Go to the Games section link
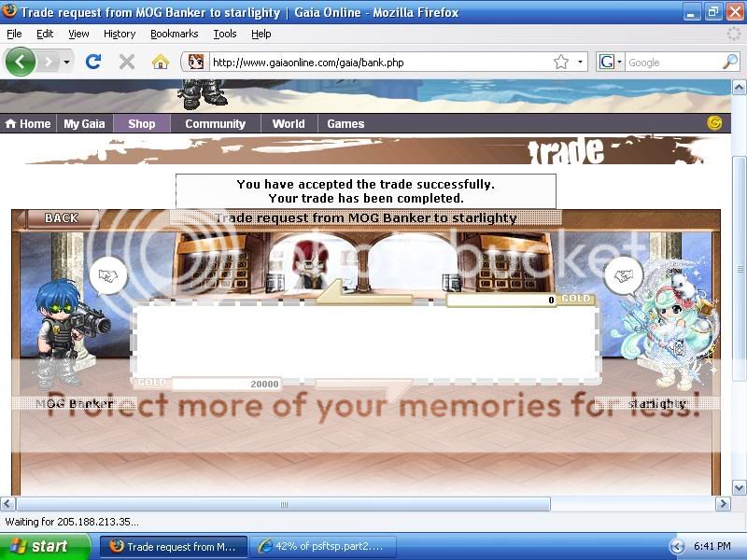The height and width of the screenshot is (560, 747). [x=345, y=122]
